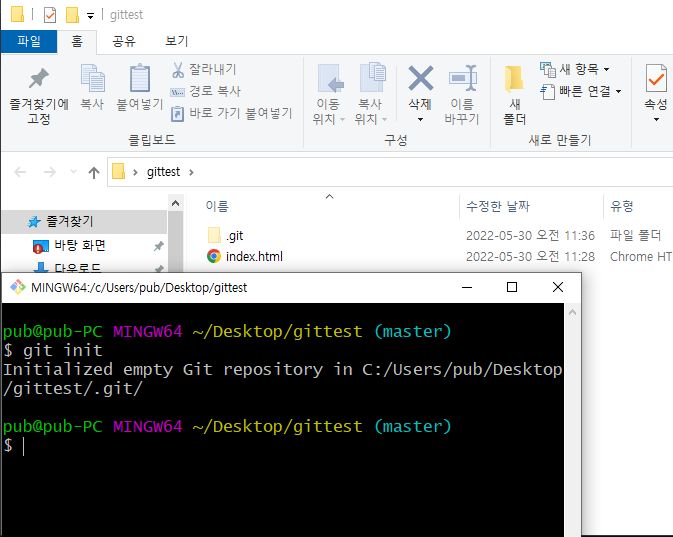Go up one folder level with the up arrow
This screenshot has height=537, width=673.
click(x=94, y=173)
